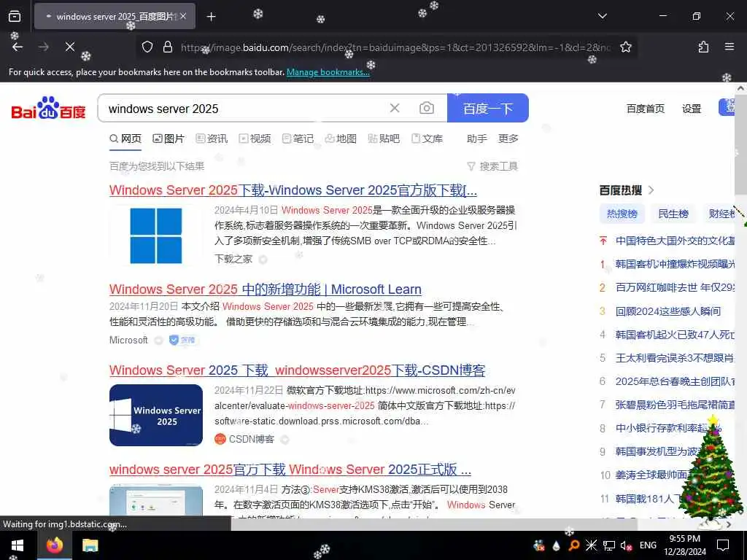This screenshot has height=560, width=747.
Task: Open tracking protection shield icon
Action: (x=147, y=47)
